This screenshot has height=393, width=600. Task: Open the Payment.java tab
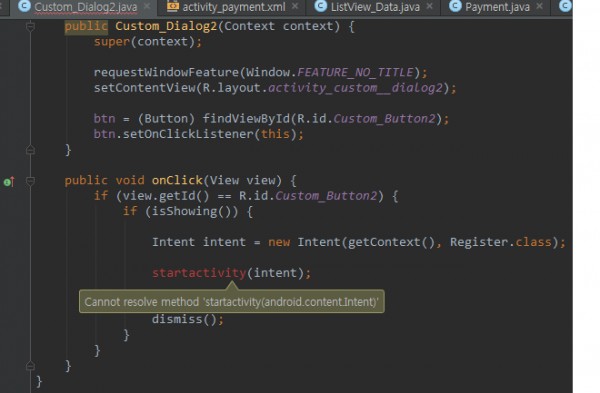[x=497, y=7]
